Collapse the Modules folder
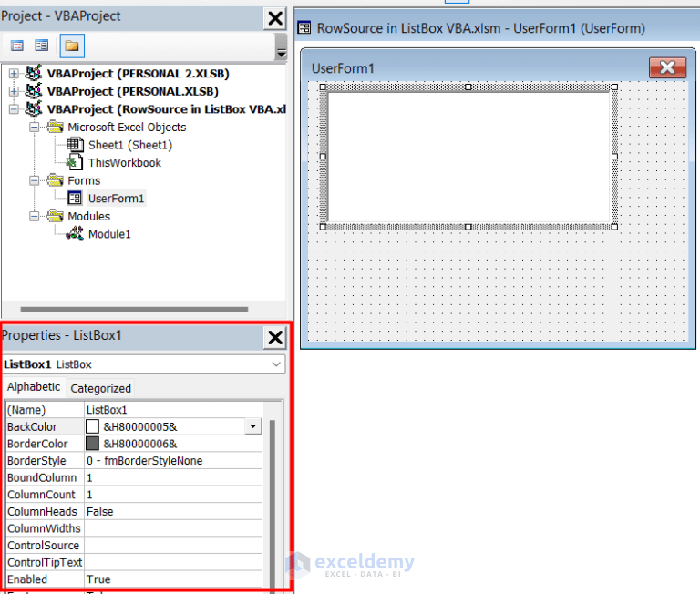Screen dimensions: 700x594 [x=34, y=217]
